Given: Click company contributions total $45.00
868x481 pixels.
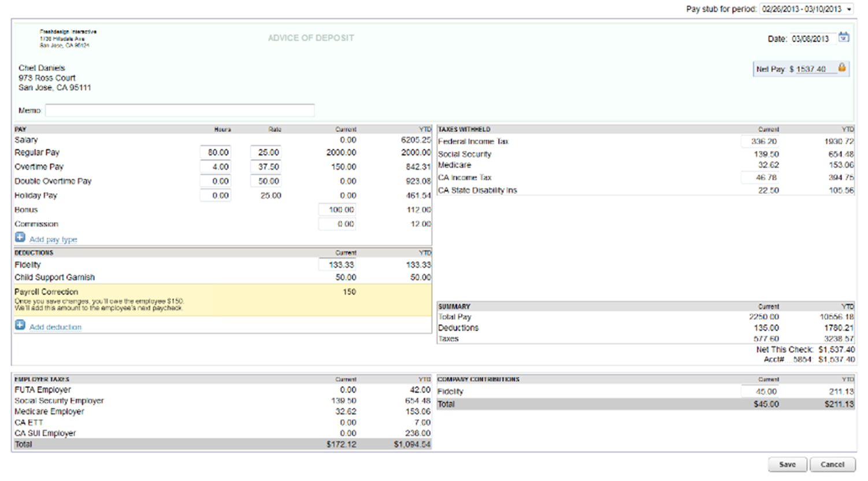Looking at the screenshot, I should pyautogui.click(x=766, y=404).
